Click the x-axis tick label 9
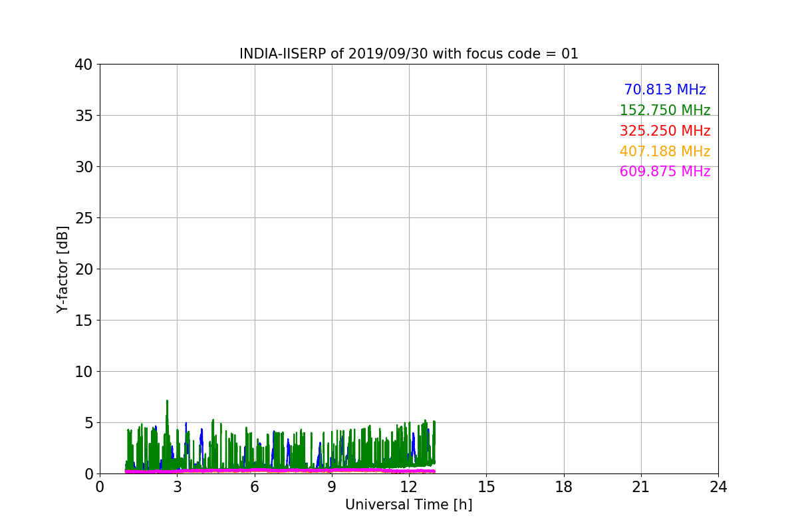Viewport: 798px width, 532px height. (x=332, y=487)
